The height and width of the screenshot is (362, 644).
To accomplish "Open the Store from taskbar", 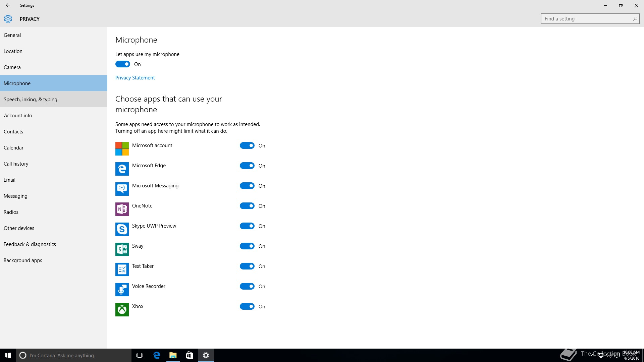I will 189,355.
